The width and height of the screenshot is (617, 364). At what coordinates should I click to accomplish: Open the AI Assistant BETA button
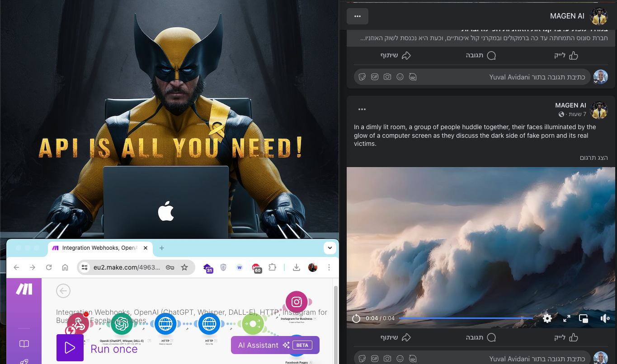coord(275,345)
